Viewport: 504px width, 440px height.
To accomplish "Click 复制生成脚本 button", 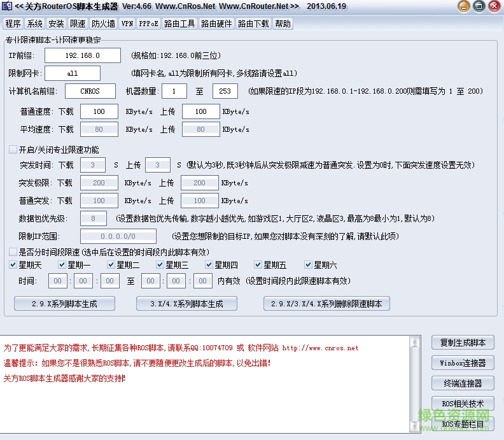I will point(463,343).
